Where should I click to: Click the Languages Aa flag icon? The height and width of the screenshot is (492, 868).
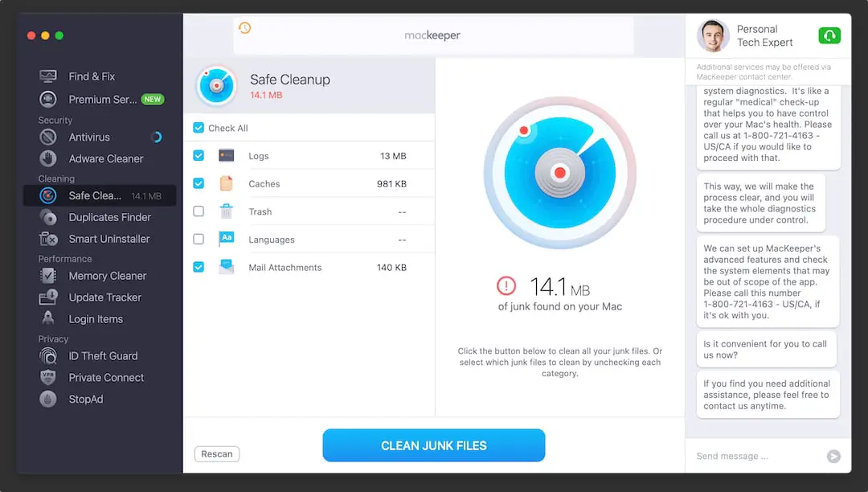227,239
